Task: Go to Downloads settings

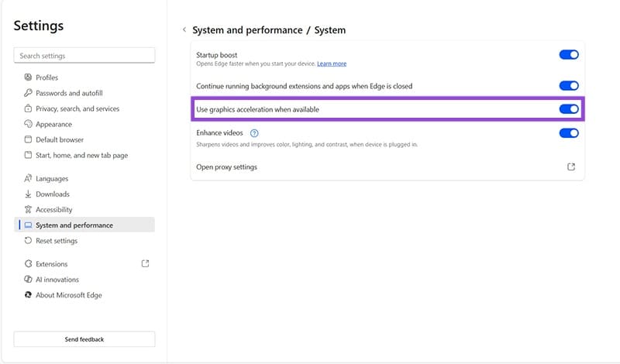Action: click(84, 194)
